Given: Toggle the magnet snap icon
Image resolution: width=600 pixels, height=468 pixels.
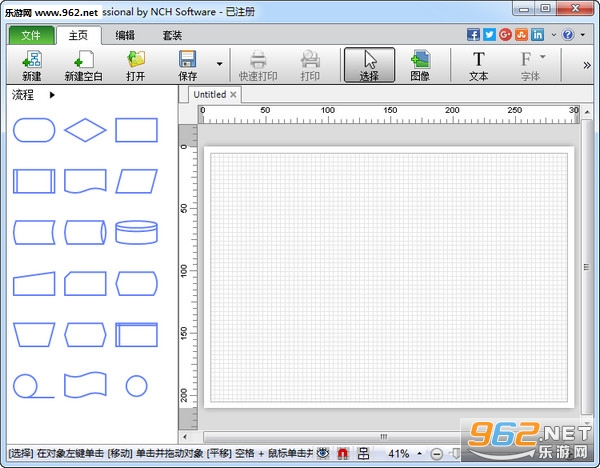Looking at the screenshot, I should (343, 453).
